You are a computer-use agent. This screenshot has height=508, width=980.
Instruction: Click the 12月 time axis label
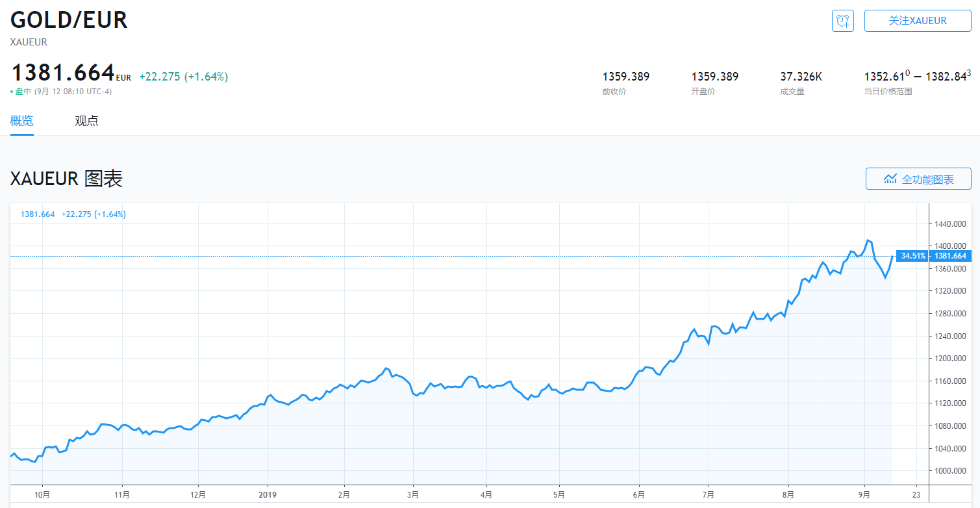point(199,495)
